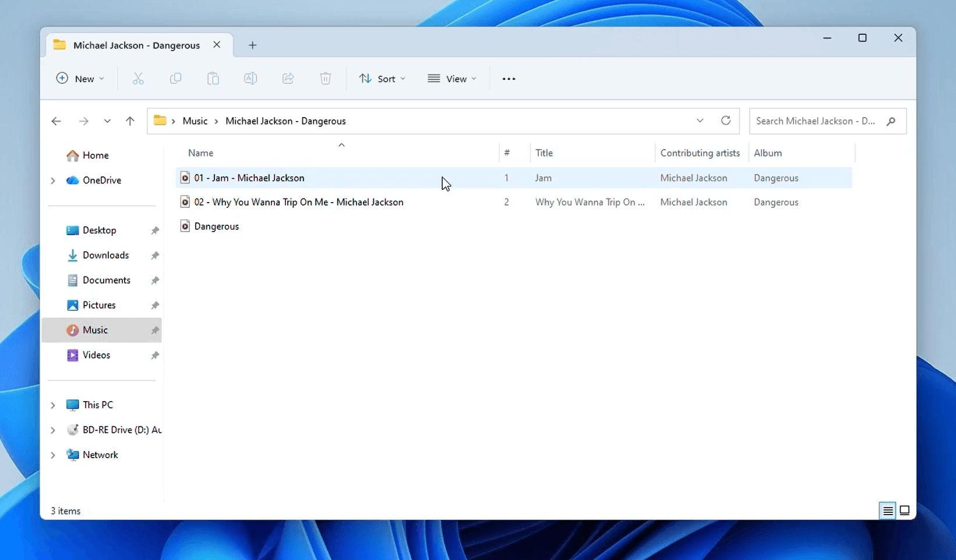Click the Share icon in toolbar

(x=288, y=79)
